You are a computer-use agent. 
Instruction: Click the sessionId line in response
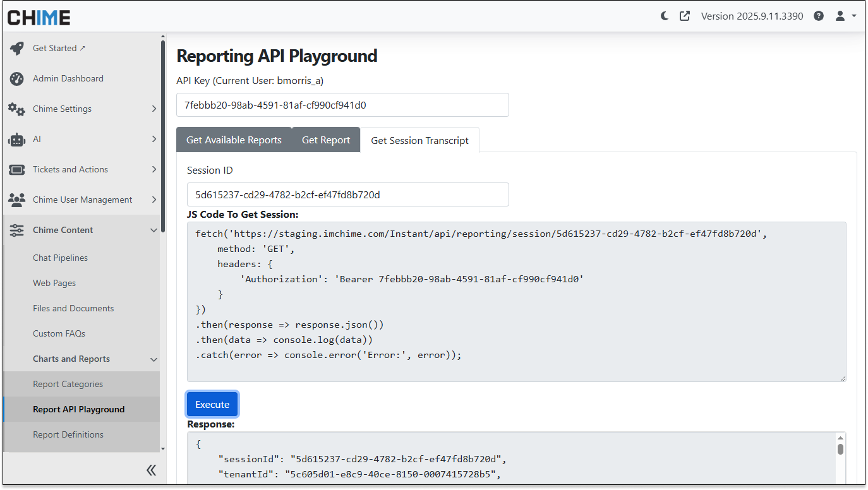(362, 458)
